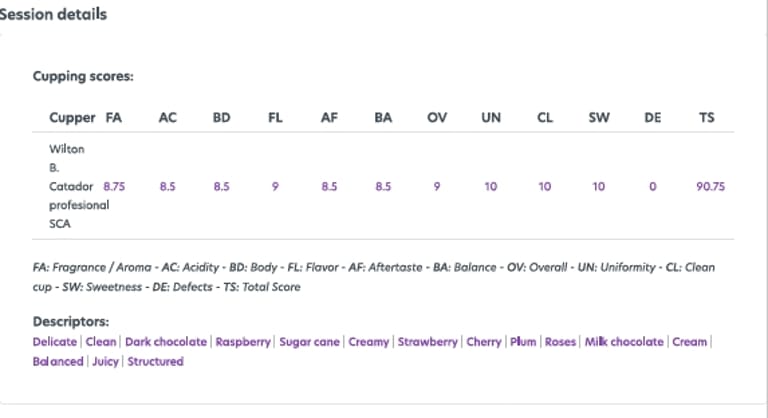Screen dimensions: 768x418
Task: Click the Plum descriptor link
Action: pos(523,342)
